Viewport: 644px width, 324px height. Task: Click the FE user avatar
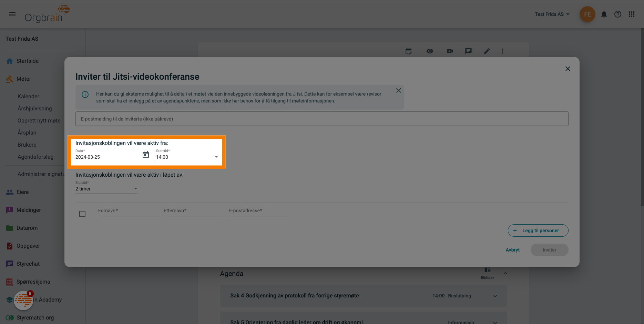(587, 14)
